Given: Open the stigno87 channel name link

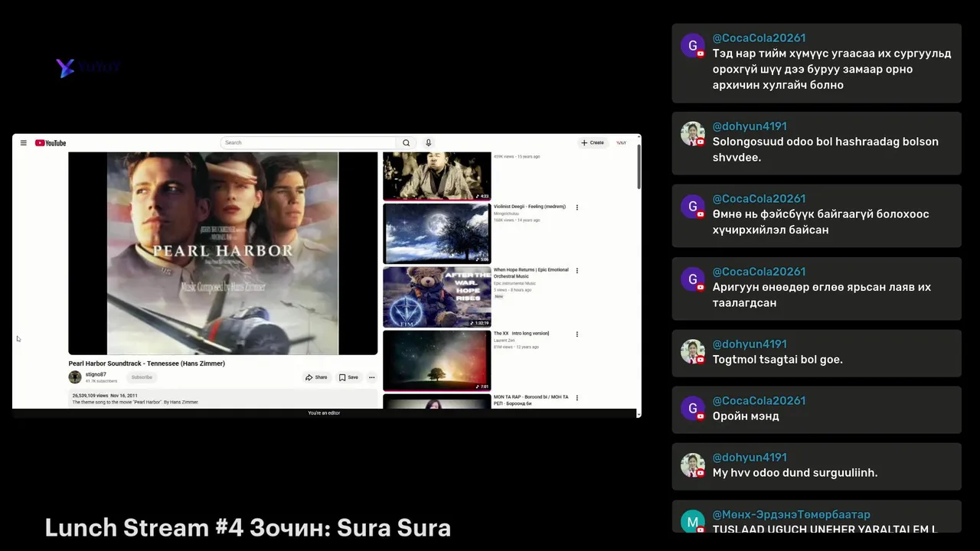Looking at the screenshot, I should 96,375.
